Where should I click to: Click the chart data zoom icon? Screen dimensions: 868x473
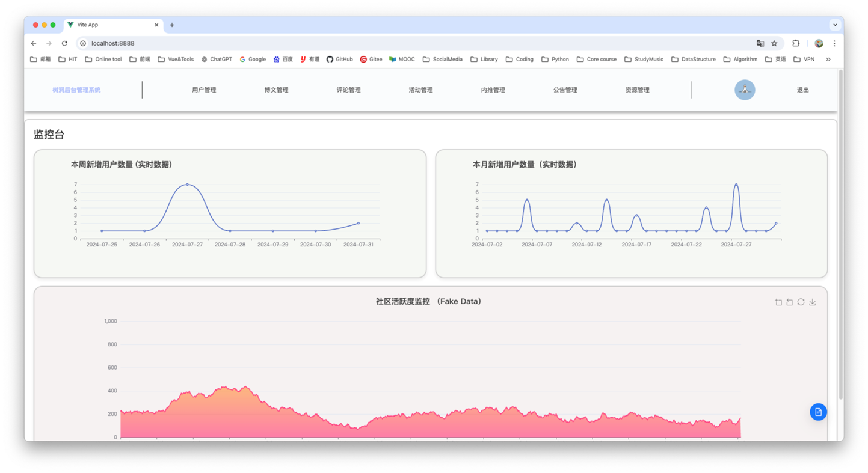tap(778, 302)
